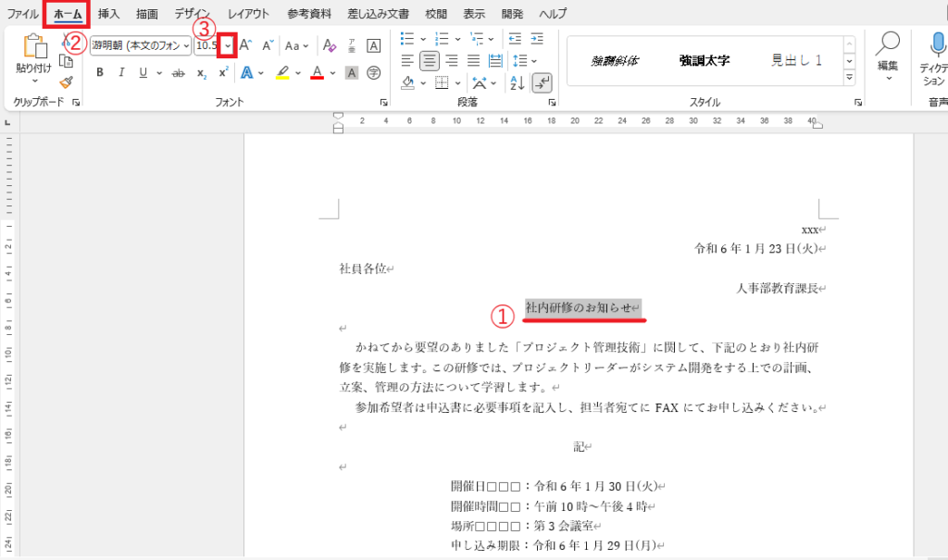Click the Decrease Indent icon
Viewport: 948px width, 560px height.
click(515, 39)
